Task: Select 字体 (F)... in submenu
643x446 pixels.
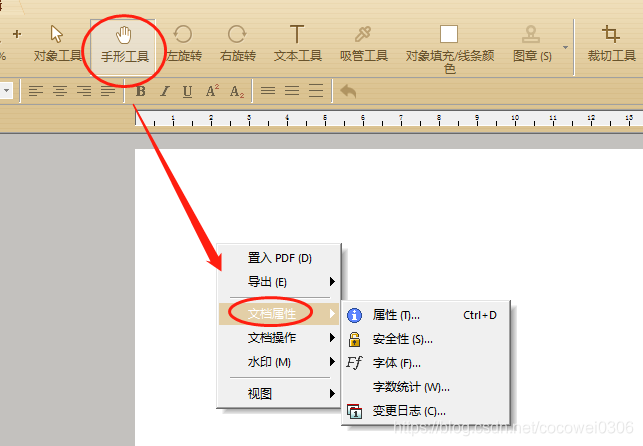Action: pos(426,363)
